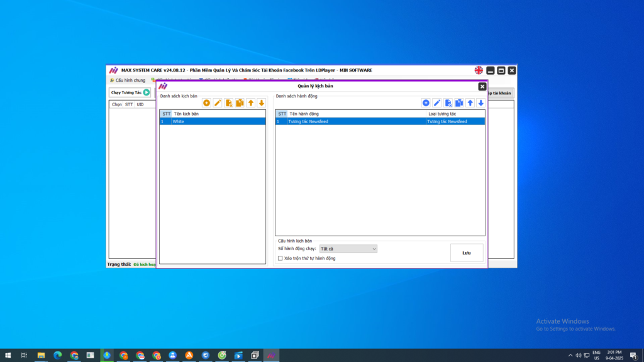Move action down with blue arrow
644x362 pixels.
pos(480,102)
